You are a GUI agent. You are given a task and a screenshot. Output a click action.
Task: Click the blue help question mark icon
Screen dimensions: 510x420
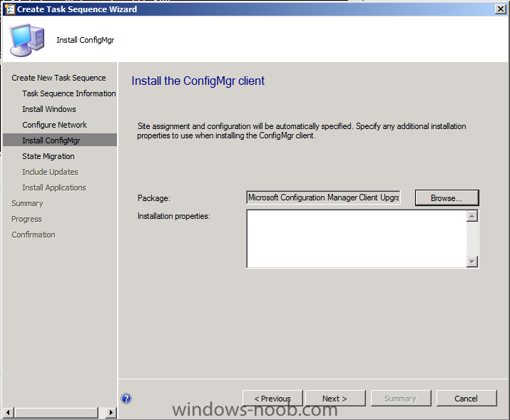point(126,399)
